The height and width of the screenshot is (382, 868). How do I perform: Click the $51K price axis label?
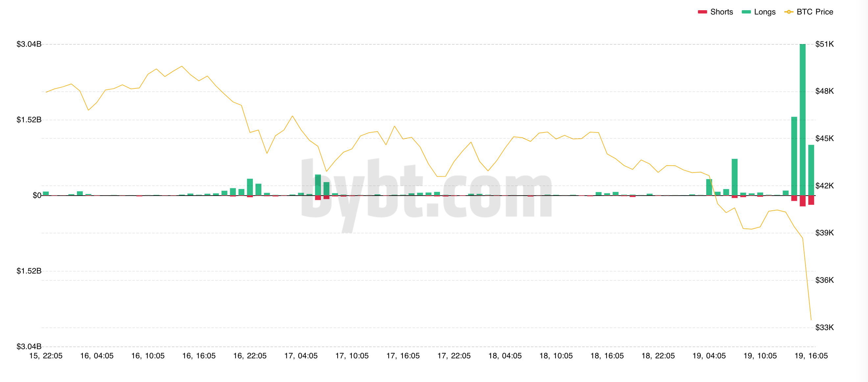point(824,44)
